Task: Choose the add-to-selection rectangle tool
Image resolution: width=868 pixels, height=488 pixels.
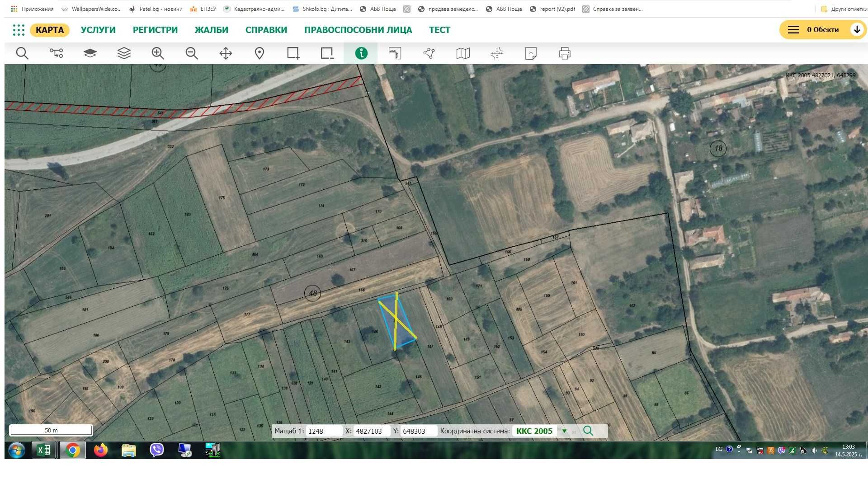Action: (x=293, y=53)
